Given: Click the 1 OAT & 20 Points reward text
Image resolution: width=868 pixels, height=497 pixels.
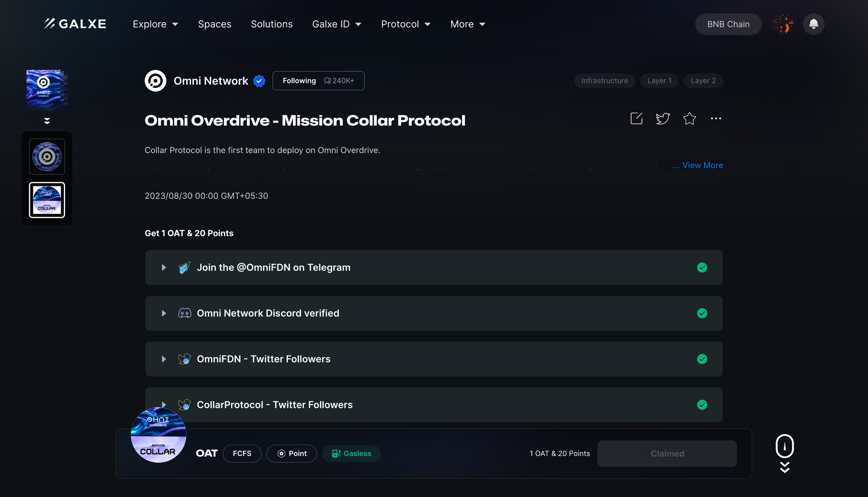Looking at the screenshot, I should [560, 454].
